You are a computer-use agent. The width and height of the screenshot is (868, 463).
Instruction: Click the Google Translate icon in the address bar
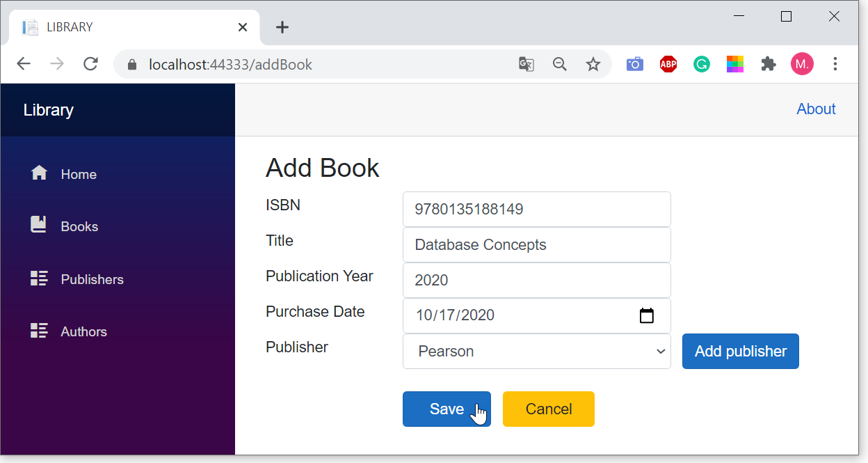527,64
